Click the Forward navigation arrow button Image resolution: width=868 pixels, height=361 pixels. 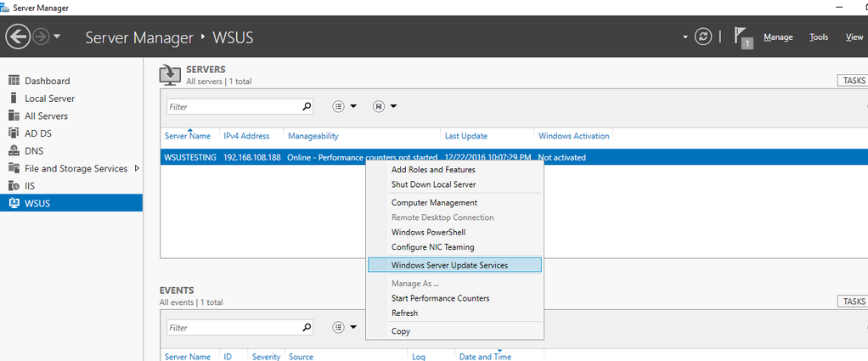click(41, 37)
